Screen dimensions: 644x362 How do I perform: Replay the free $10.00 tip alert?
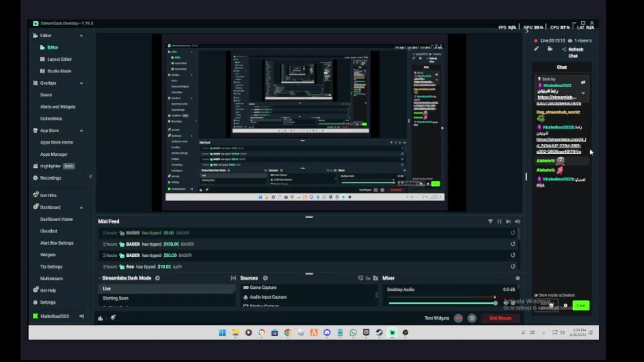(513, 266)
